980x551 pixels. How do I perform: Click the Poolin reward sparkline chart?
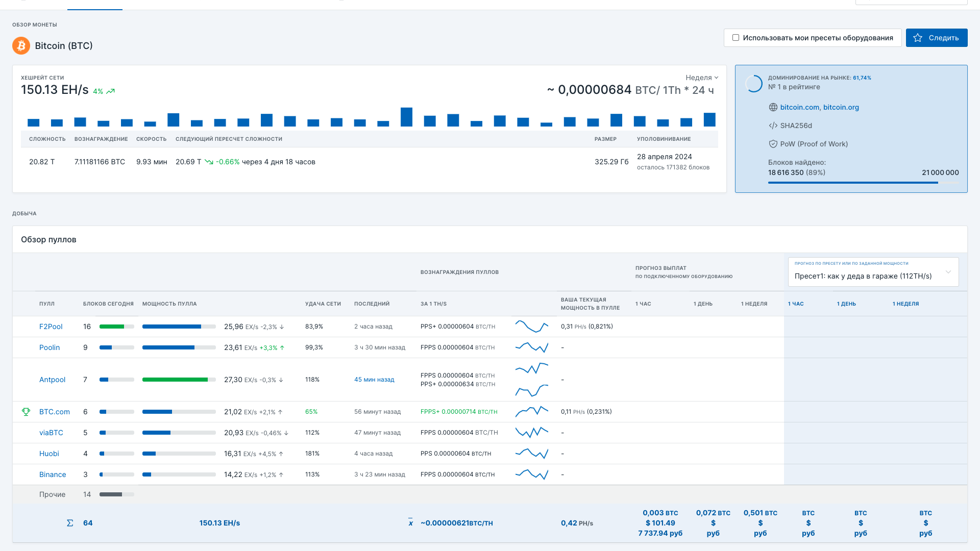point(532,347)
